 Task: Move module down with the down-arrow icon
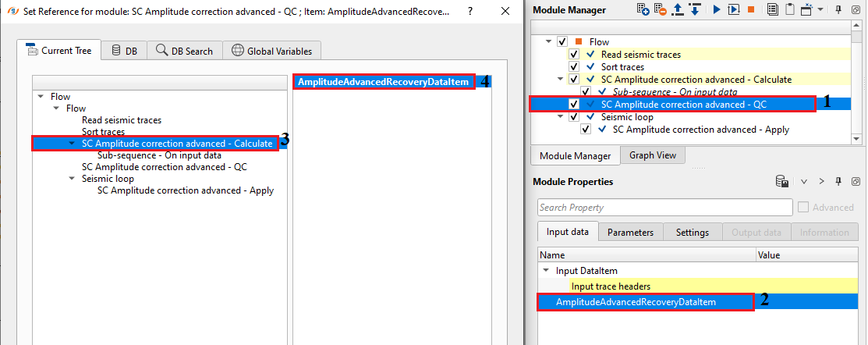[696, 9]
